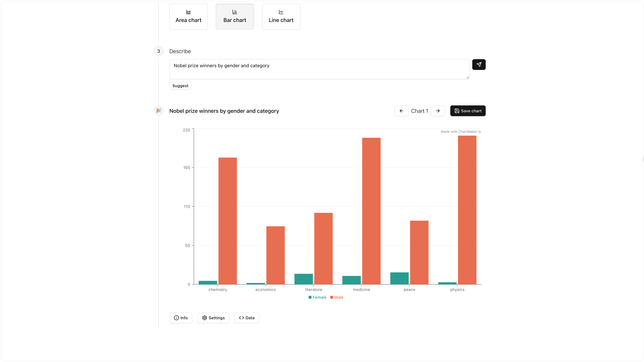Show the chart Data code view
644x362 pixels.
[x=246, y=318]
